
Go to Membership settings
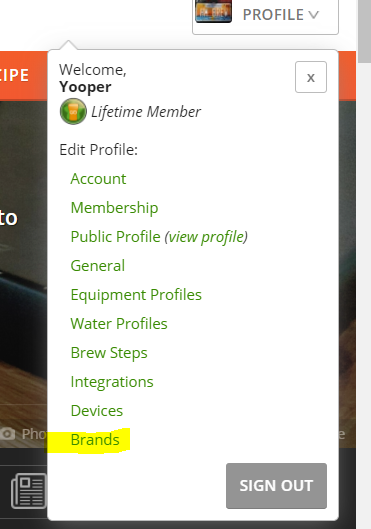[x=114, y=208]
